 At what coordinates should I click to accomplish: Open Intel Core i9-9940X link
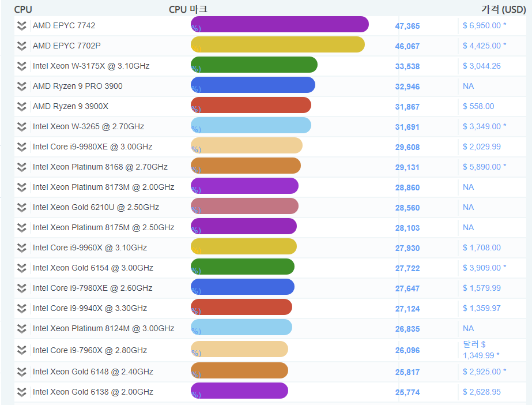click(89, 308)
